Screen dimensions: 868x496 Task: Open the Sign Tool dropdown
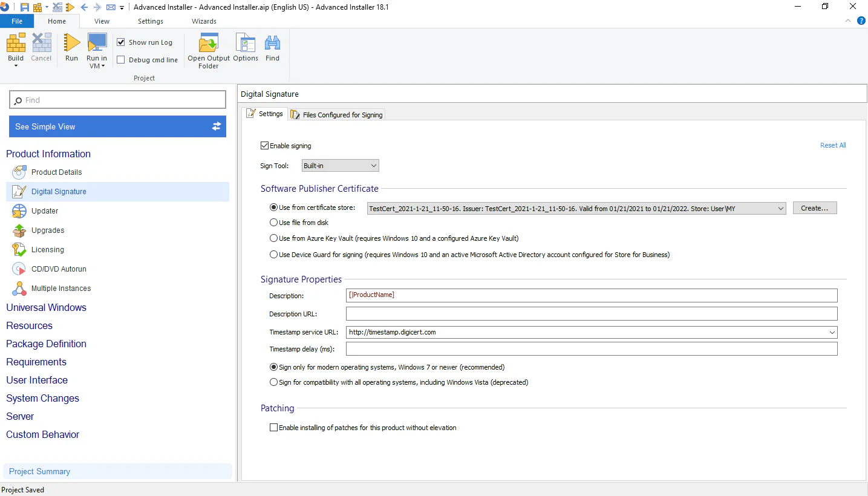[374, 165]
